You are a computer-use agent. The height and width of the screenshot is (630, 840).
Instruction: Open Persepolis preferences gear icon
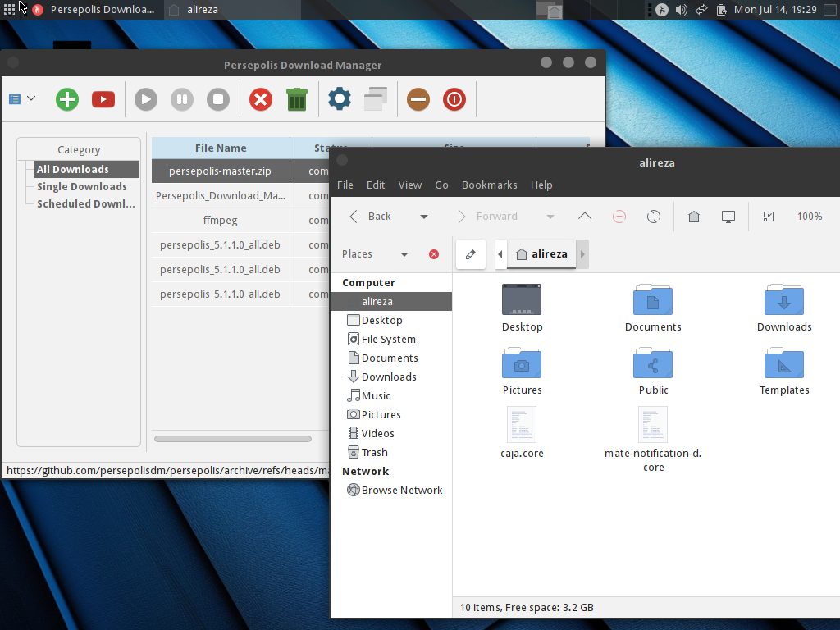340,99
